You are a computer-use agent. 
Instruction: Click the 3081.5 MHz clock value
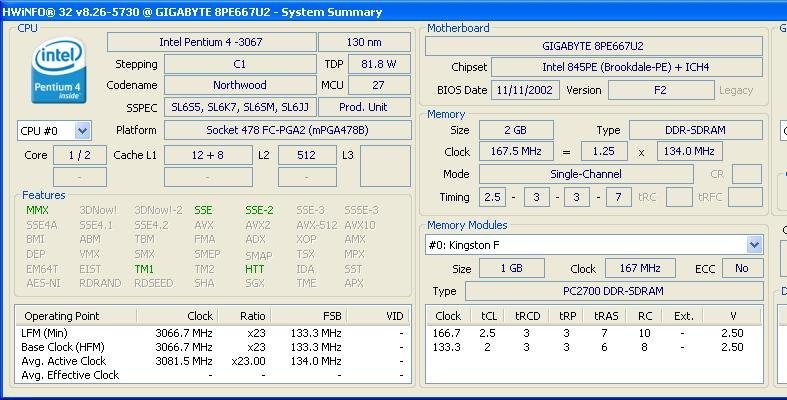pyautogui.click(x=184, y=361)
